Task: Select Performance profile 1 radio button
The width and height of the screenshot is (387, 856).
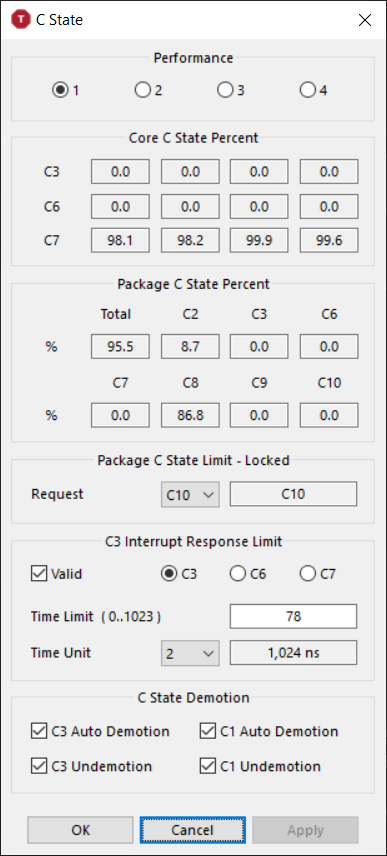Action: coord(59,90)
